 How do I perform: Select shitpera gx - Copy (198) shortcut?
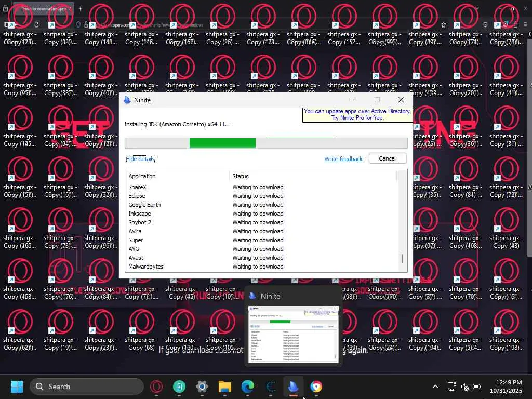pos(506,330)
